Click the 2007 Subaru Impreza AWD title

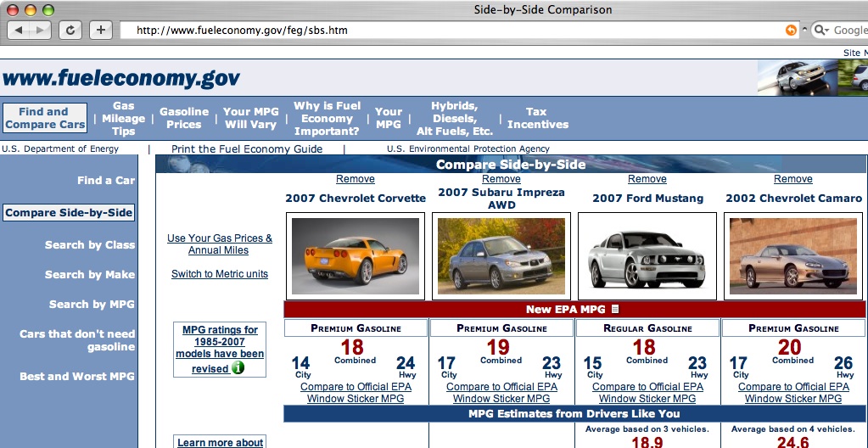(501, 199)
